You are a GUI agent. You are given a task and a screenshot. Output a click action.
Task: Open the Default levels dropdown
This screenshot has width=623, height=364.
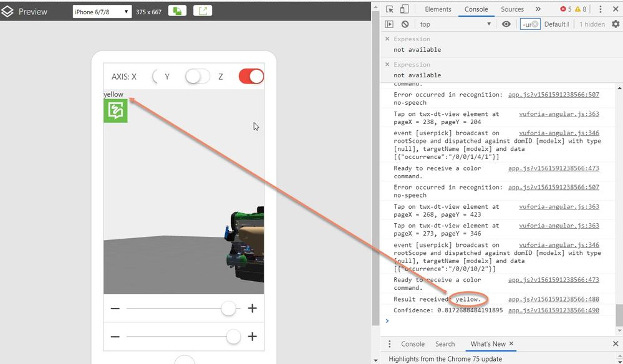tap(557, 24)
